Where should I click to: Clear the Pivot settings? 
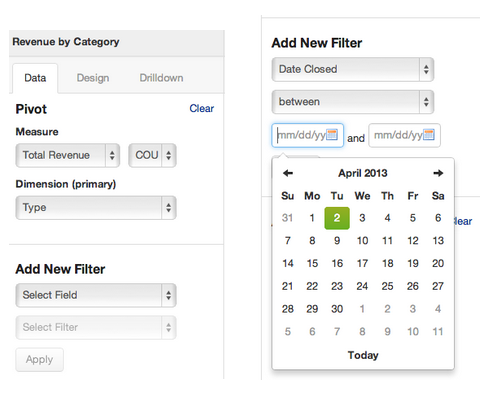coord(202,108)
